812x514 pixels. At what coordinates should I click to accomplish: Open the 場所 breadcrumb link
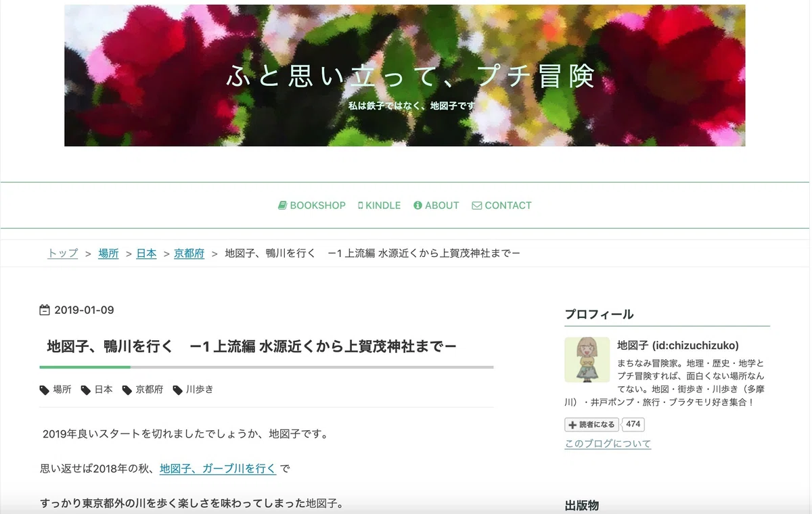[108, 254]
